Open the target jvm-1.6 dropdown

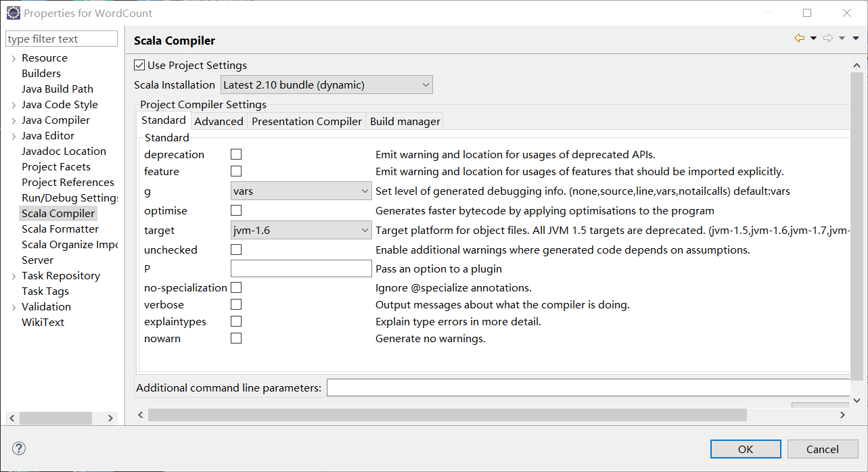click(x=301, y=231)
